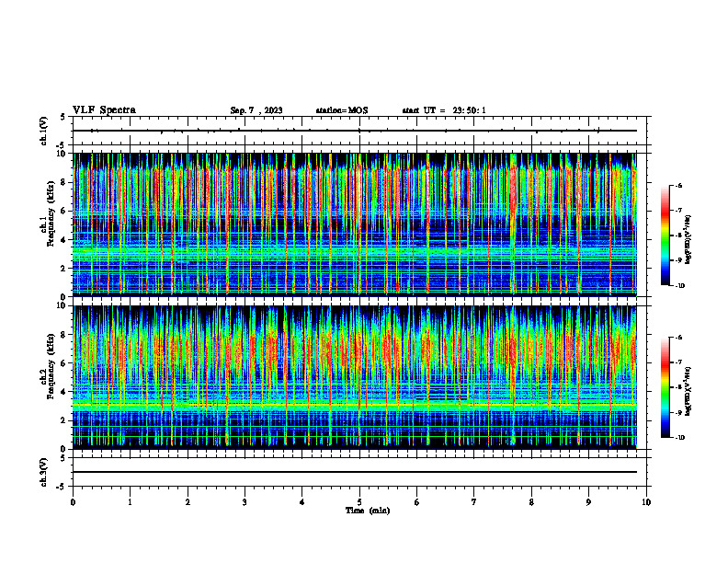This screenshot has width=728, height=563.
Task: Click the "ch.3(V)" waveform axis label
Action: click(x=44, y=473)
